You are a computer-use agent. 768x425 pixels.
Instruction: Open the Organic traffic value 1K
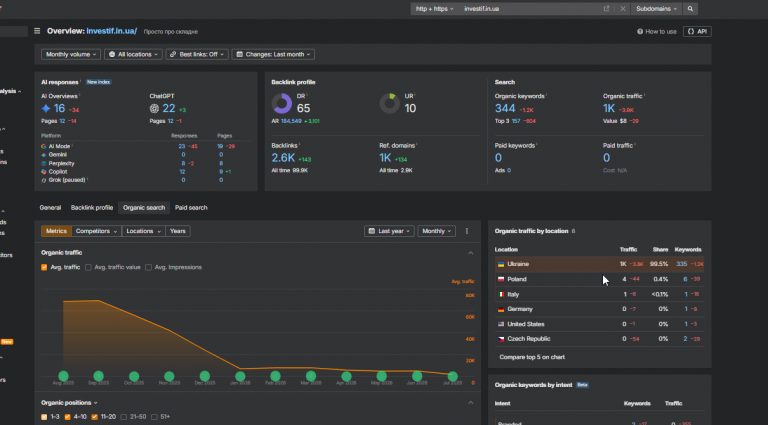(x=609, y=109)
